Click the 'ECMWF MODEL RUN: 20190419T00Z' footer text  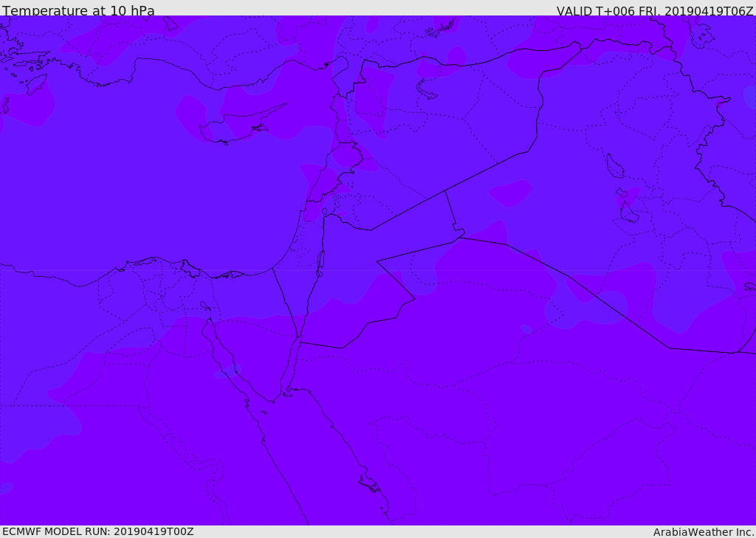pyautogui.click(x=98, y=531)
